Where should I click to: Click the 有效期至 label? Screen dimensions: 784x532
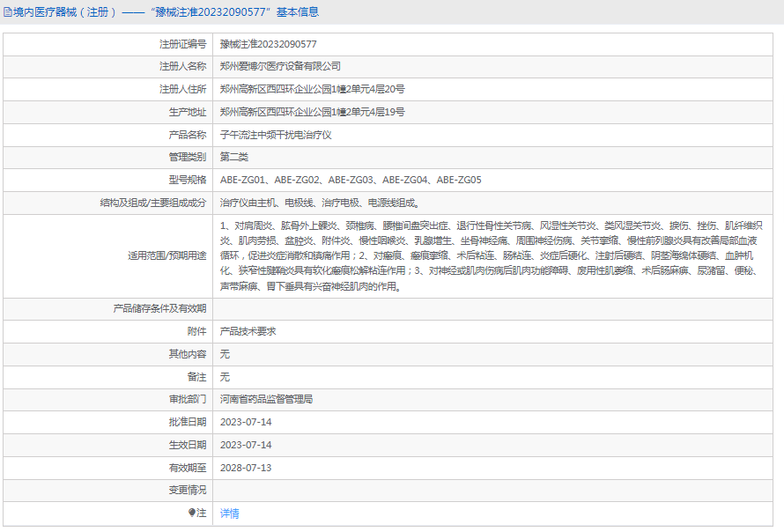tap(188, 468)
